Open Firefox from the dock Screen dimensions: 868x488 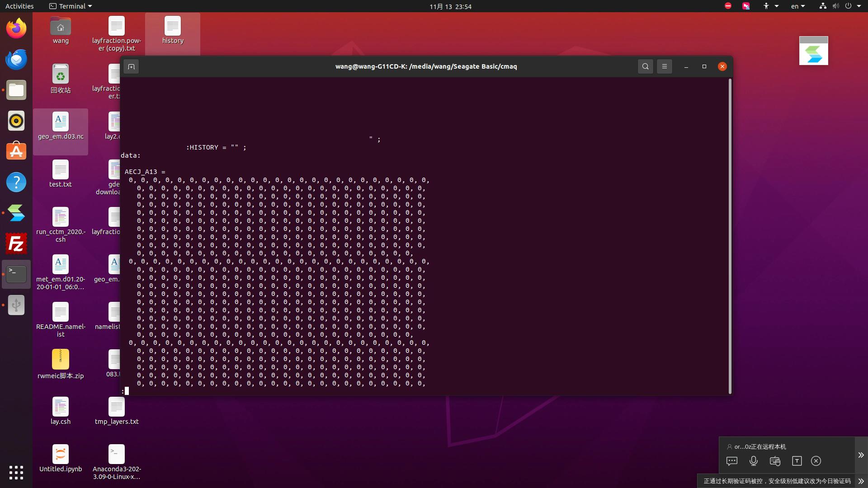pyautogui.click(x=16, y=28)
